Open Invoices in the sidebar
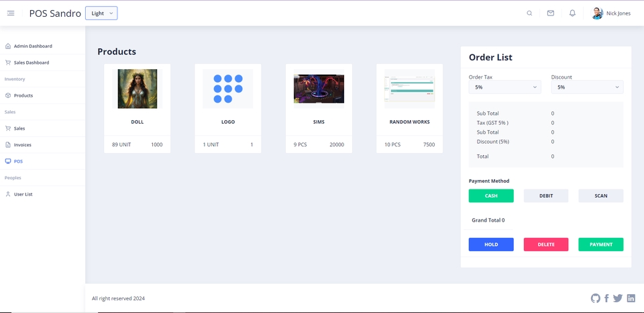Screen dimensions: 644x313 [23, 145]
